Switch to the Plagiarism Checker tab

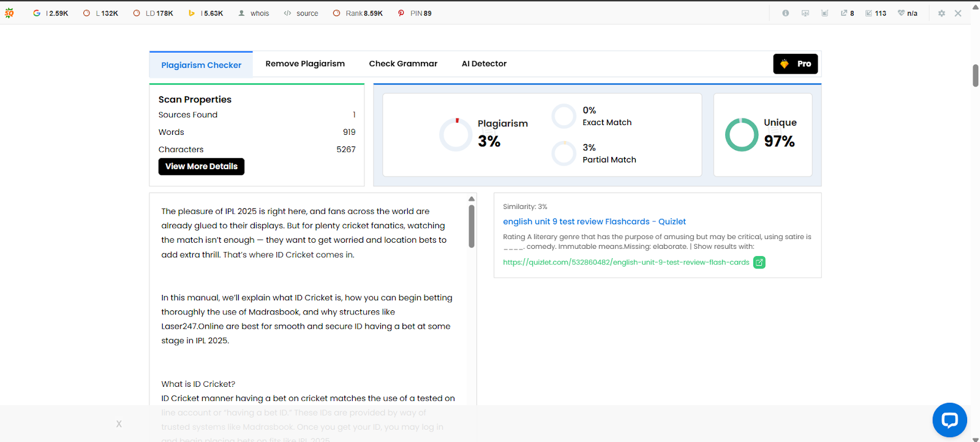pyautogui.click(x=202, y=65)
